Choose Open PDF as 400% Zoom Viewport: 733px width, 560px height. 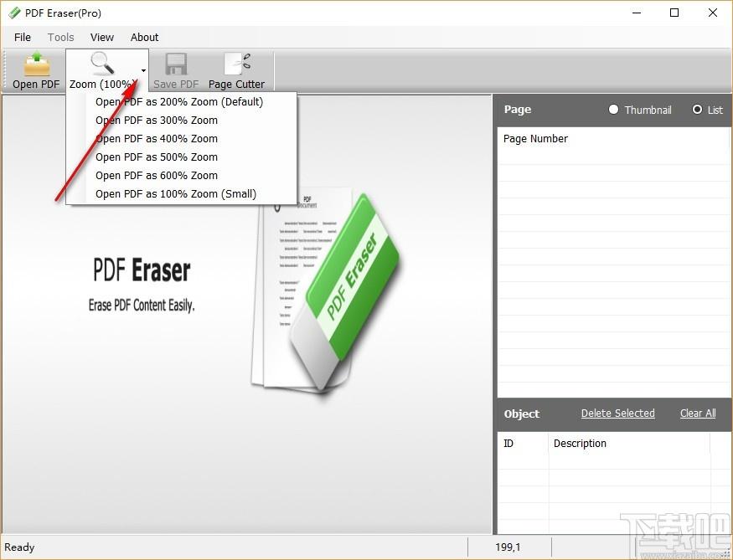[x=157, y=139]
